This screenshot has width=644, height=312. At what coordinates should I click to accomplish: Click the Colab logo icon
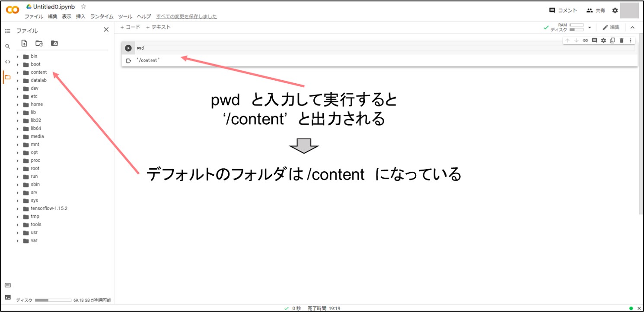[x=13, y=10]
